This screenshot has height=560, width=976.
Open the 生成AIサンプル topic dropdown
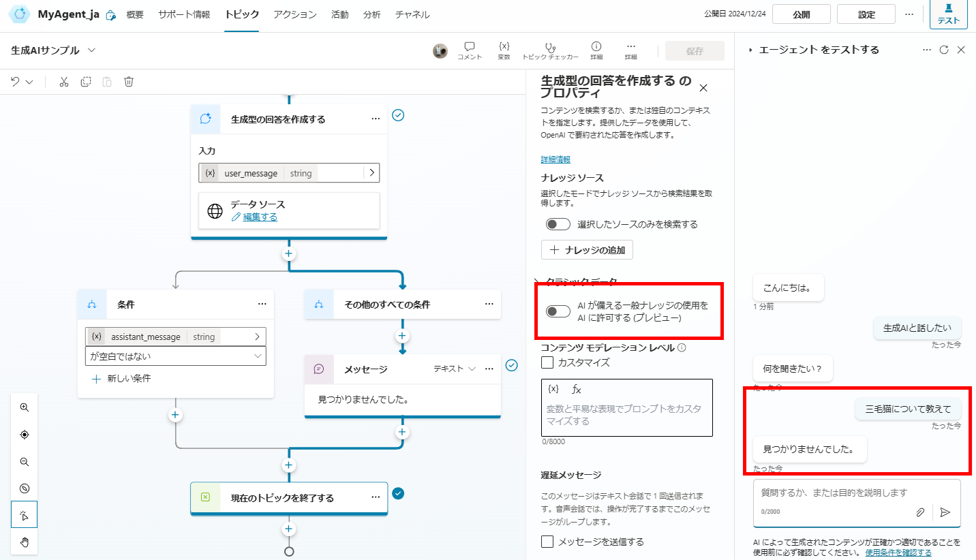[x=89, y=50]
